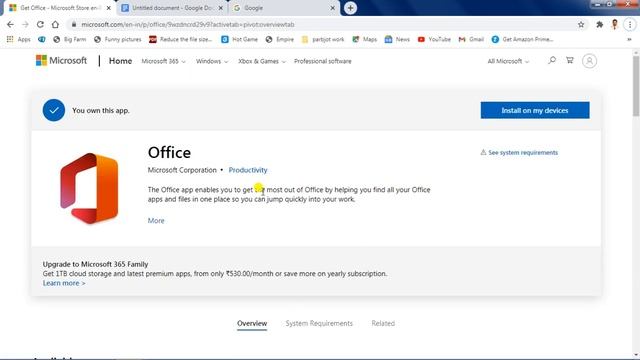Viewport: 640px width, 360px height.
Task: Open the browser home page icon
Action: point(55,24)
